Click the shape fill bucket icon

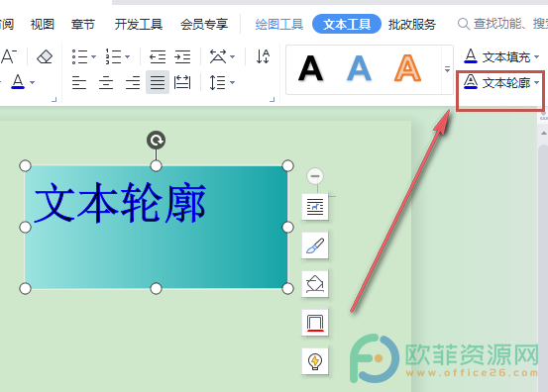[x=315, y=284]
